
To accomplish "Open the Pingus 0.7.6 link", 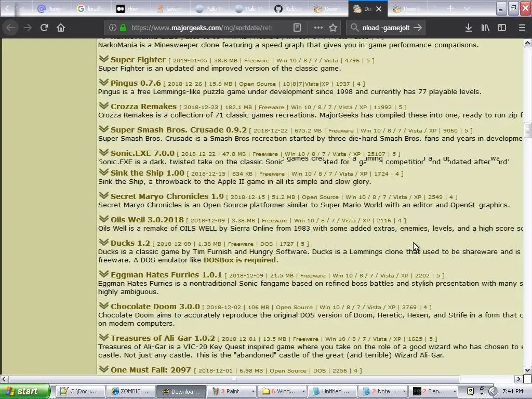I will pos(136,83).
